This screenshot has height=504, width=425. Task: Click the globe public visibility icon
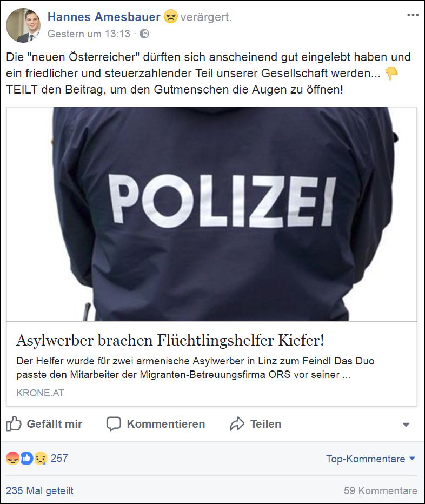click(x=144, y=34)
